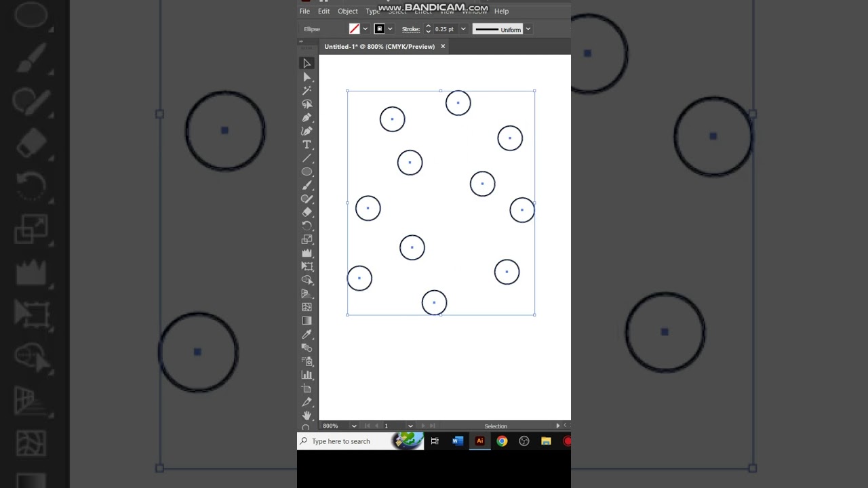Pick the Paintbrush tool
Viewport: 868px width, 488px height.
coord(307,185)
